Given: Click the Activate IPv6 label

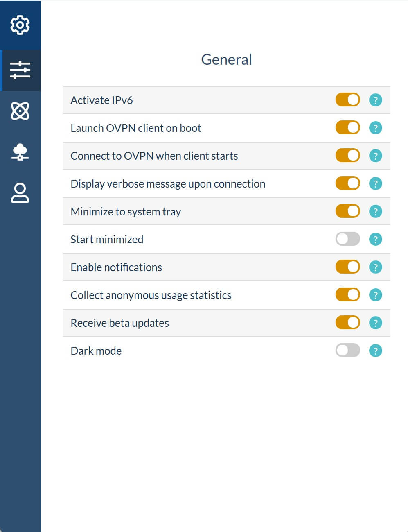Looking at the screenshot, I should click(101, 100).
